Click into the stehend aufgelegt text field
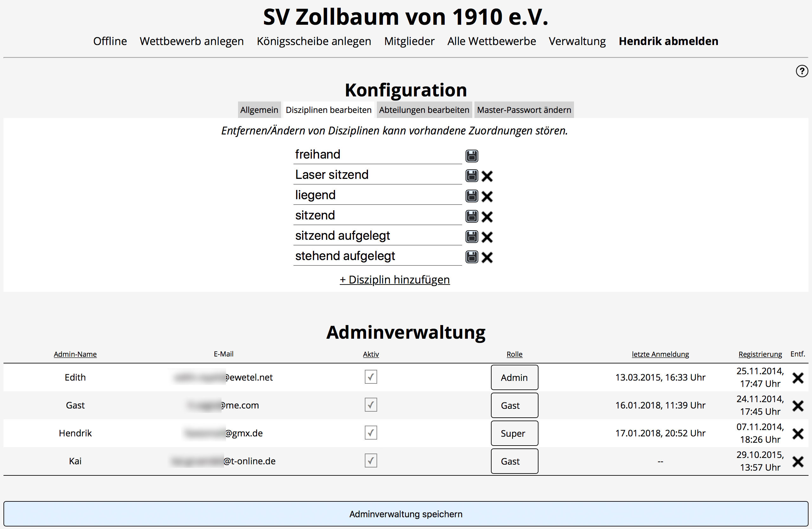 377,256
